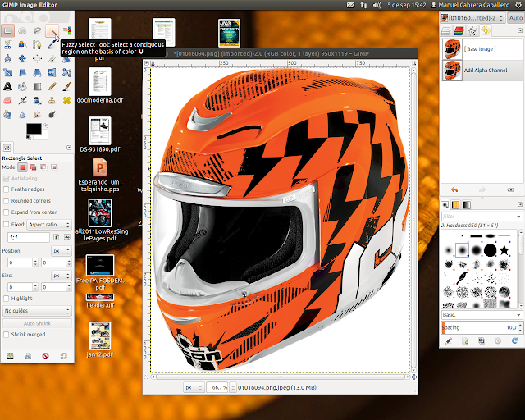Viewport: 525px width, 420px height.
Task: Select the Scale tool
Action: 7,72
